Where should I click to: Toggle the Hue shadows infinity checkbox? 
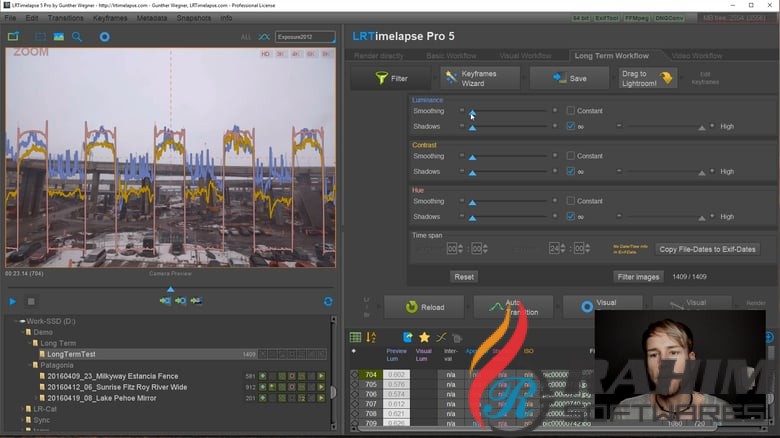(571, 216)
